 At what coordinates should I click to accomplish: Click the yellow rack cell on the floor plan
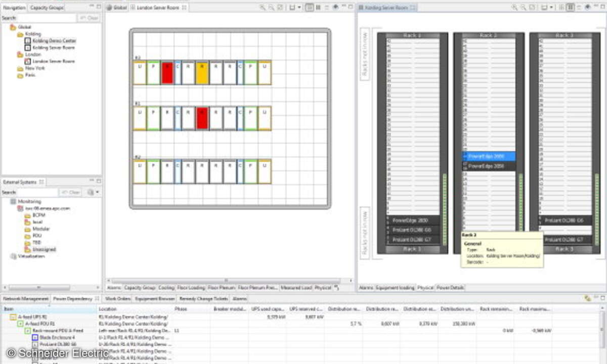click(x=202, y=72)
